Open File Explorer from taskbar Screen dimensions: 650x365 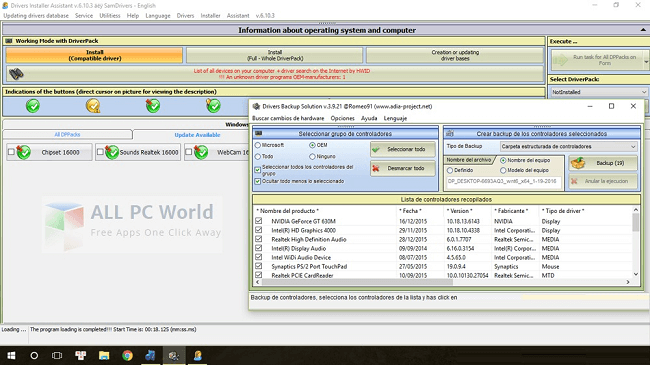pyautogui.click(x=104, y=355)
